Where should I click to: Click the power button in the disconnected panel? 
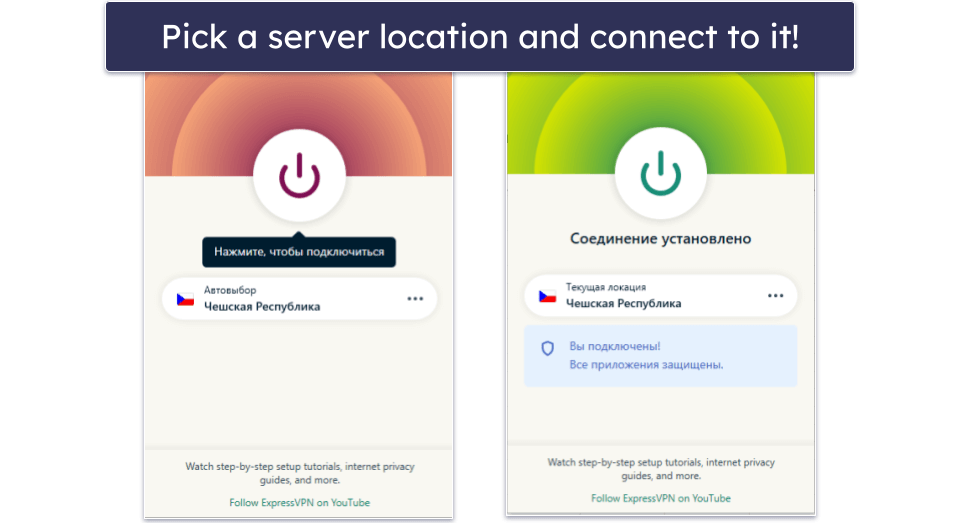tap(299, 175)
